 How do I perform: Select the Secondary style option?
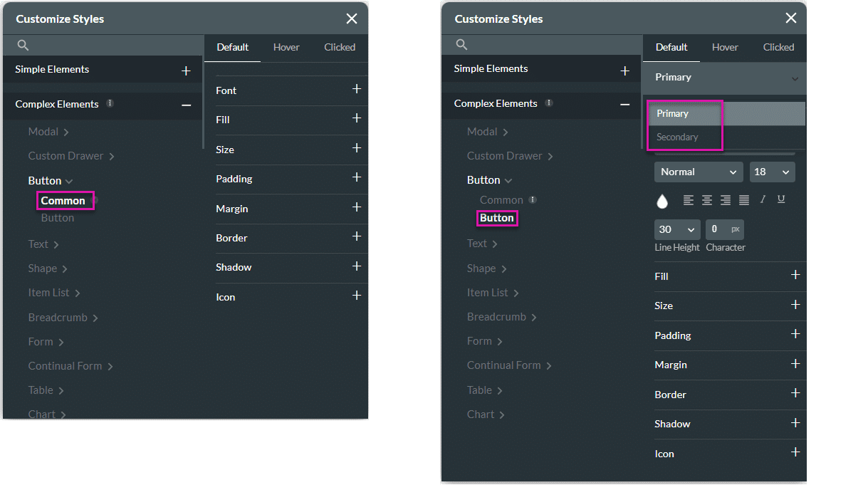[x=677, y=137]
